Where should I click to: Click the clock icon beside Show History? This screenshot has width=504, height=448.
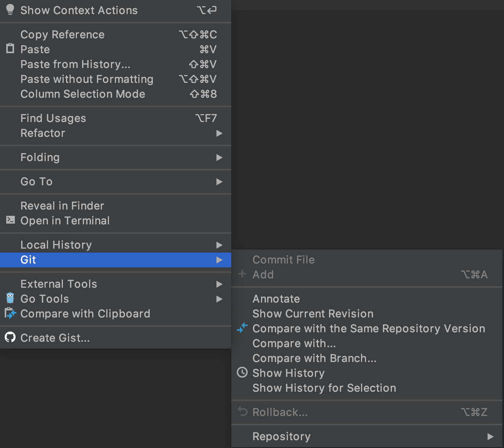242,373
